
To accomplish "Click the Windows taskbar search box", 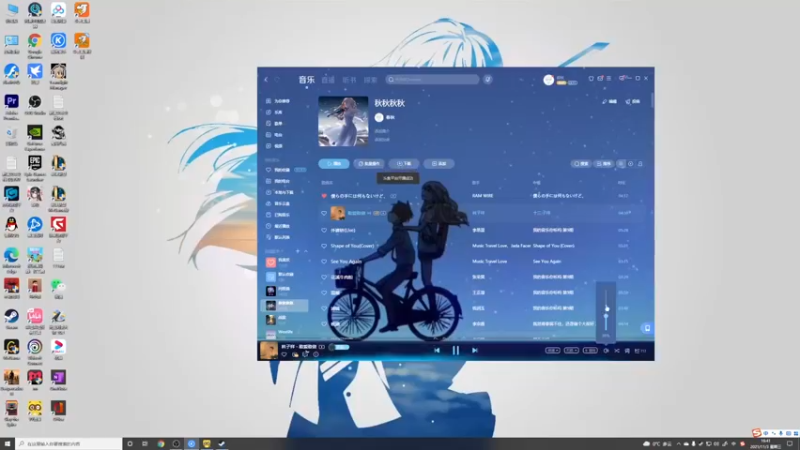I will 69,444.
